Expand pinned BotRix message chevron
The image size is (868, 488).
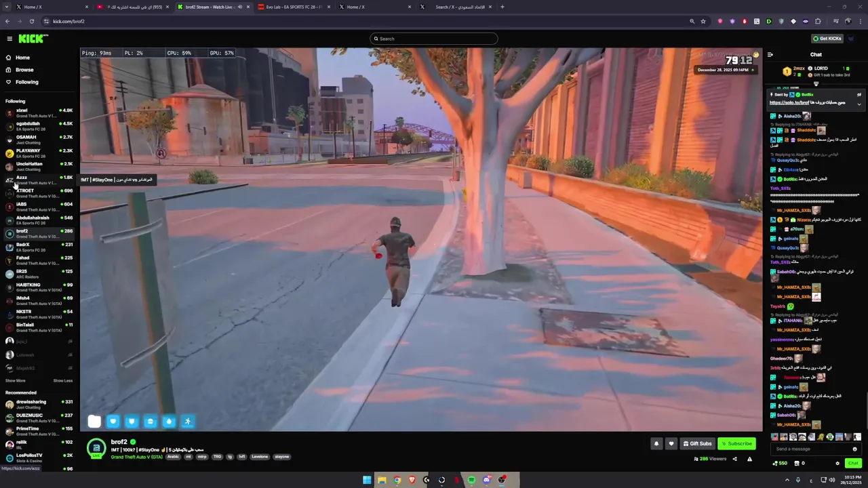[859, 104]
